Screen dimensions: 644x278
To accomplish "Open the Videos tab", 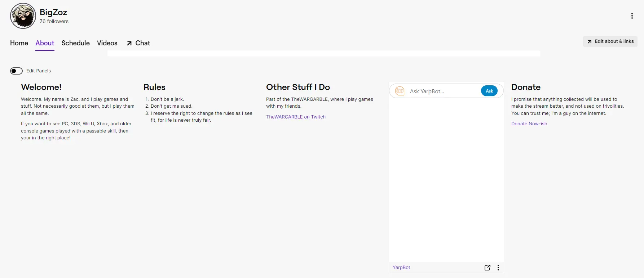I will [107, 43].
